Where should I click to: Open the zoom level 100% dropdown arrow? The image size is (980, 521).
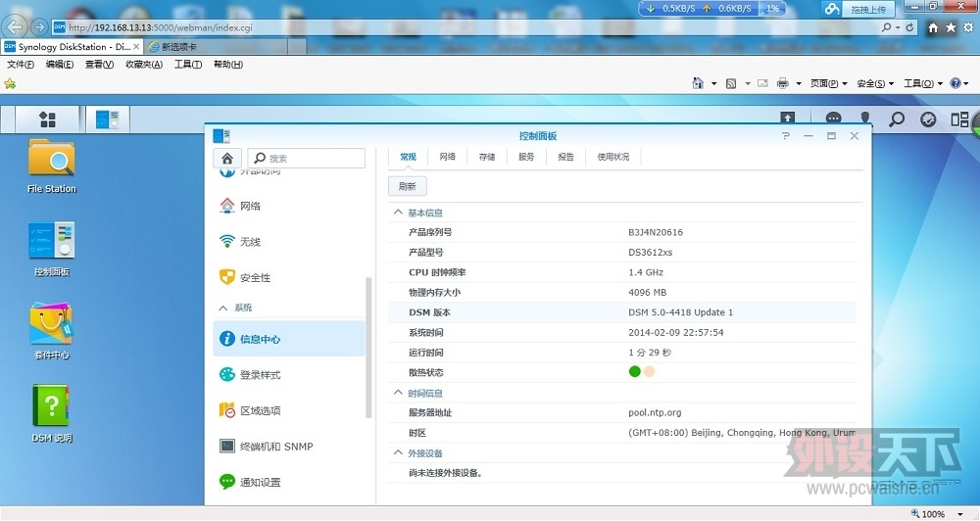tap(960, 514)
